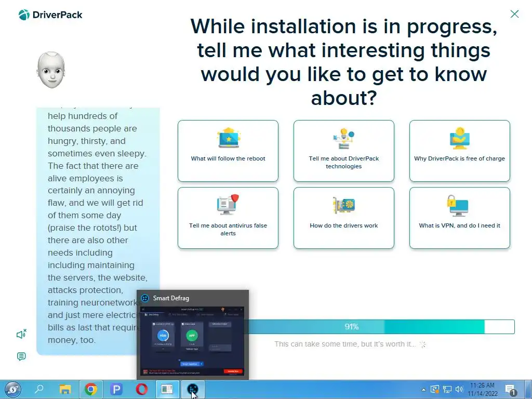
Task: Click the assistant speech text panel
Action: click(x=98, y=231)
